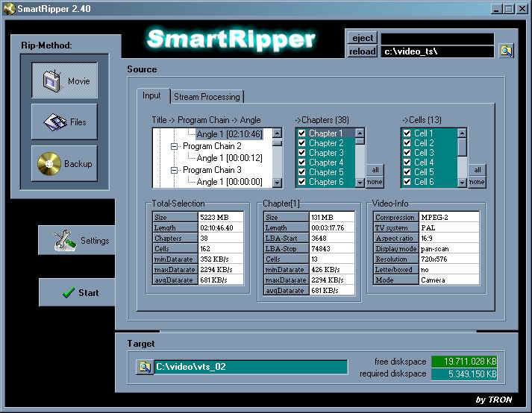Click the Aspect ratio value 16:9

(449, 239)
